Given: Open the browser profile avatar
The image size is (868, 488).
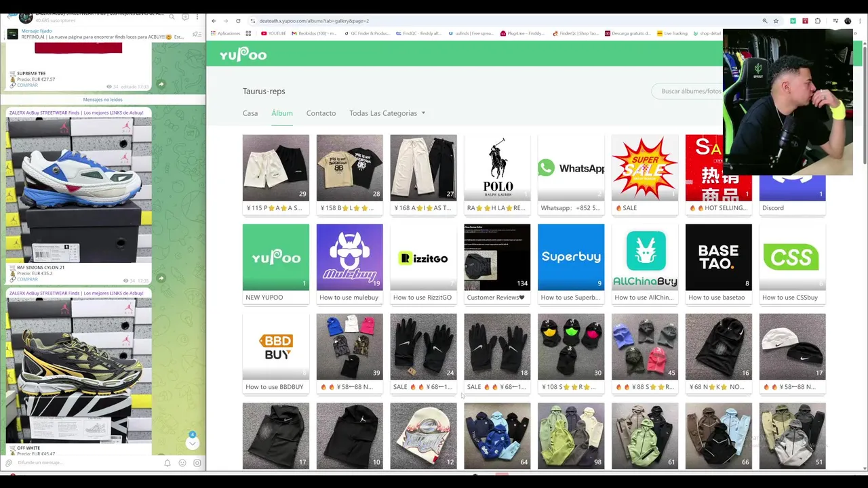Looking at the screenshot, I should tap(848, 21).
